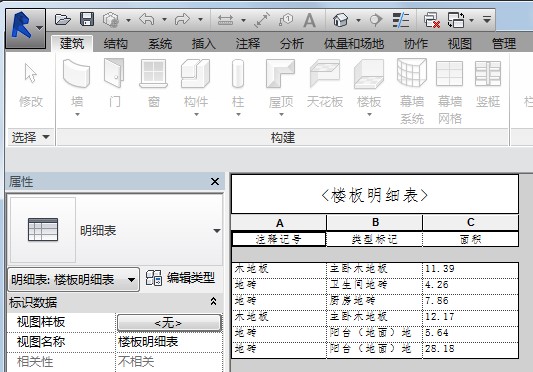Select the Curtain System tool
Image resolution: width=533 pixels, height=372 pixels.
coord(412,91)
